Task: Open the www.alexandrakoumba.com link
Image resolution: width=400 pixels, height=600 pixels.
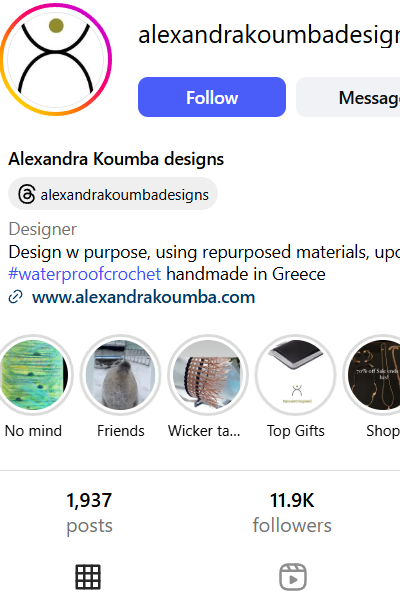Action: tap(144, 297)
